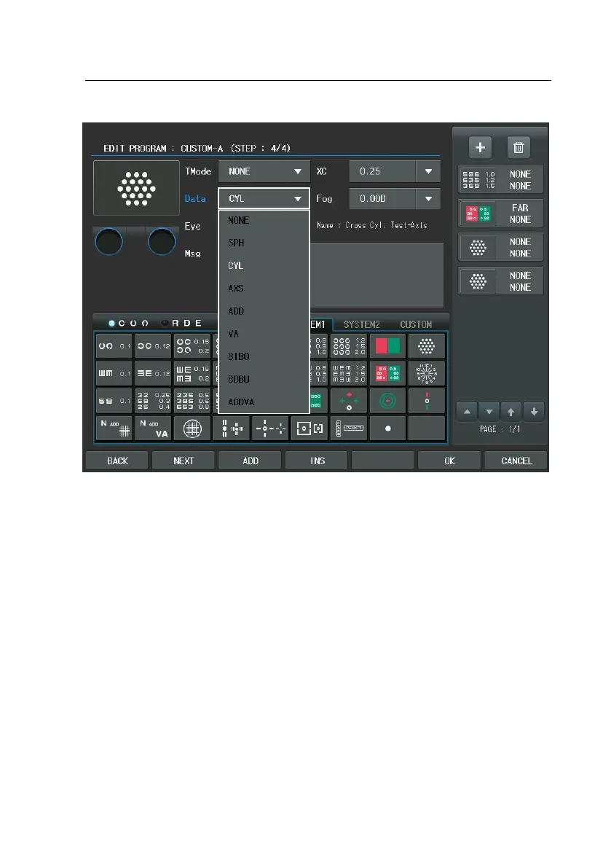Image resolution: width=611 pixels, height=868 pixels.
Task: Click the NEXT button
Action: pos(184,461)
